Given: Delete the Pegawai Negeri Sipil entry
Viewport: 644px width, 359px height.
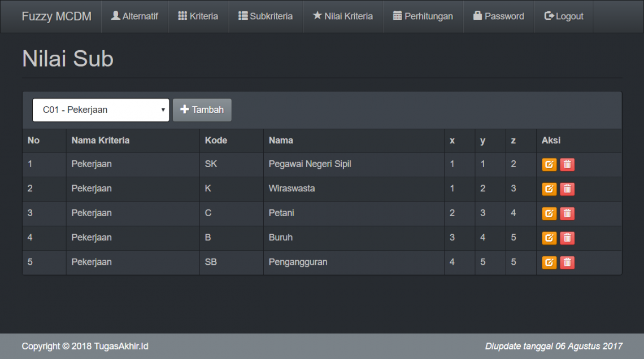Looking at the screenshot, I should (567, 164).
